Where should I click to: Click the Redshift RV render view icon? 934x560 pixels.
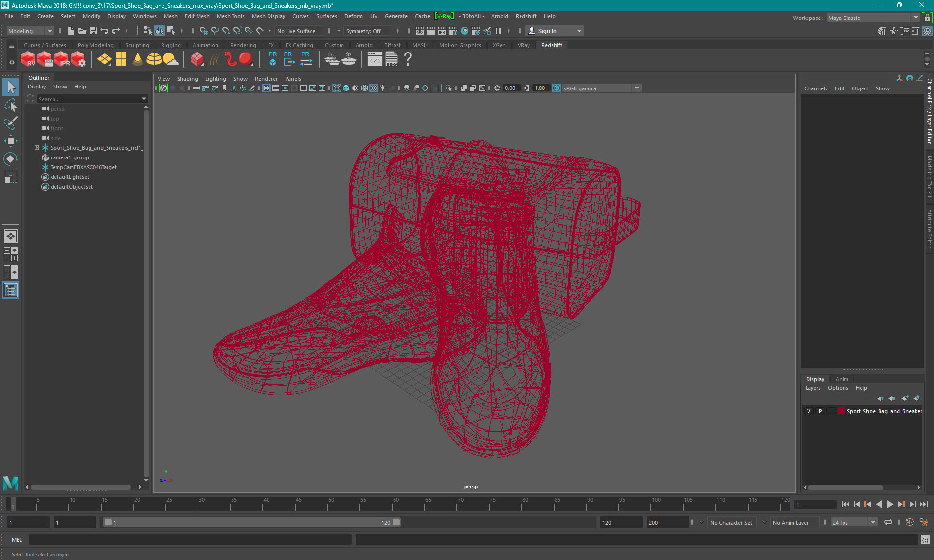coord(28,59)
